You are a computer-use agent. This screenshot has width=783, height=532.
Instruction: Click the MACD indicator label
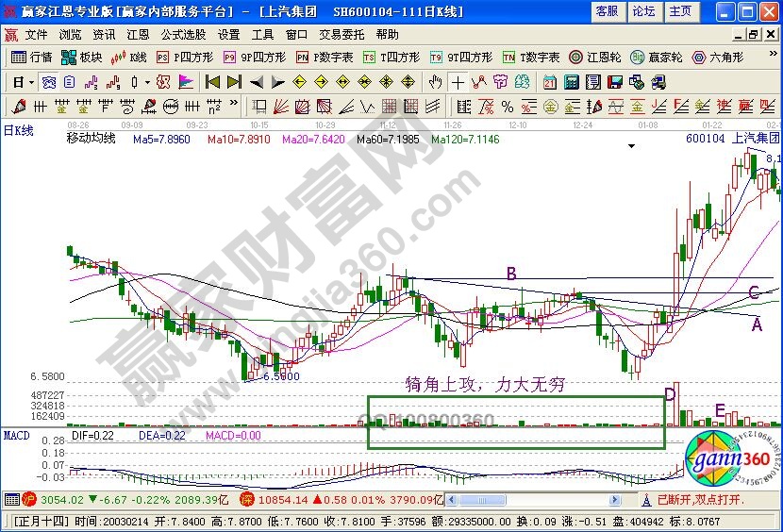click(16, 436)
